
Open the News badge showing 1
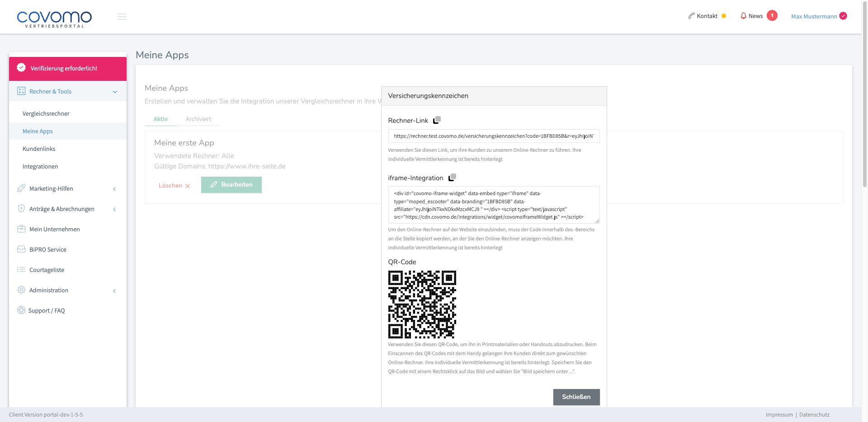(772, 16)
